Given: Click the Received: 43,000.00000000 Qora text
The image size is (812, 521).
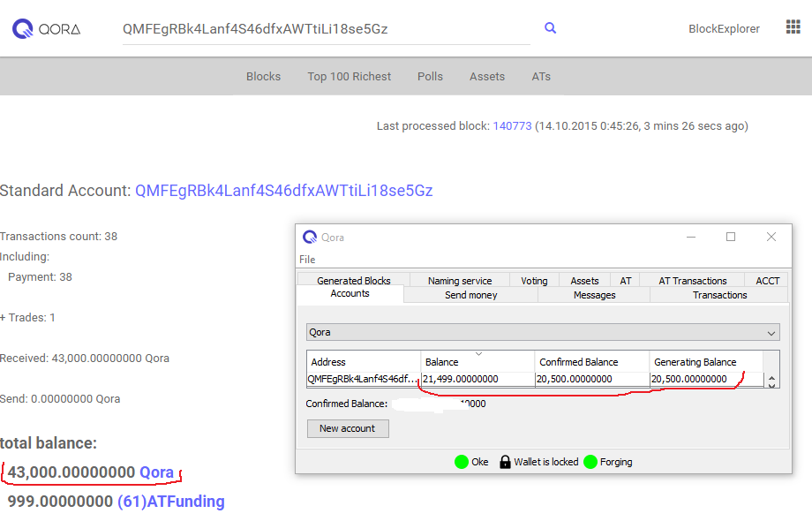Looking at the screenshot, I should pyautogui.click(x=85, y=359).
